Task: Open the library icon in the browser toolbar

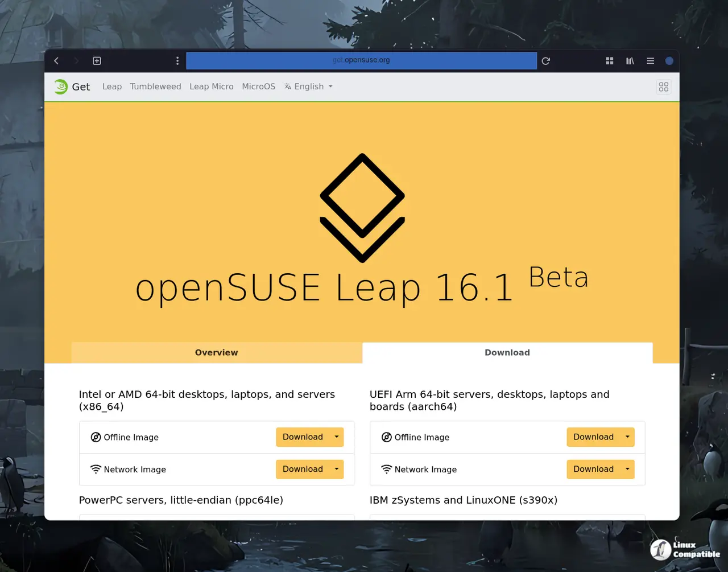Action: click(x=630, y=61)
